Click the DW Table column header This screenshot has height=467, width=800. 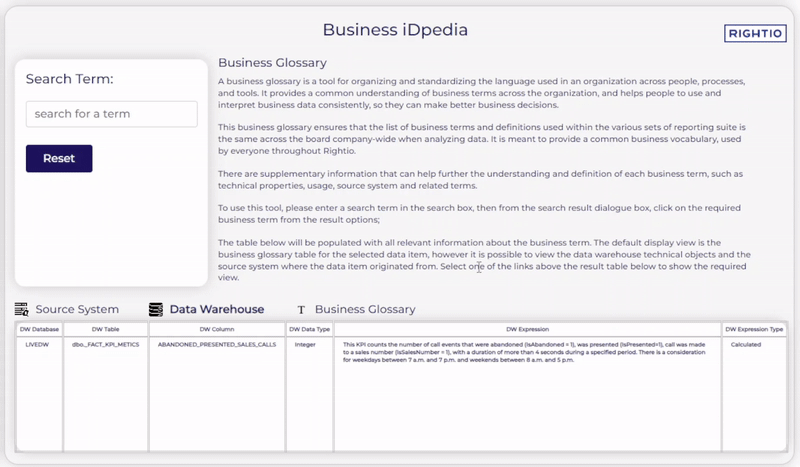click(x=106, y=329)
